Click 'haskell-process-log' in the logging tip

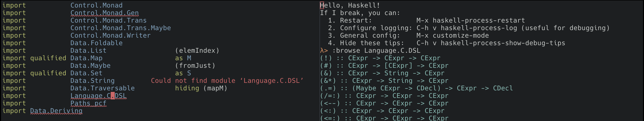[478, 28]
